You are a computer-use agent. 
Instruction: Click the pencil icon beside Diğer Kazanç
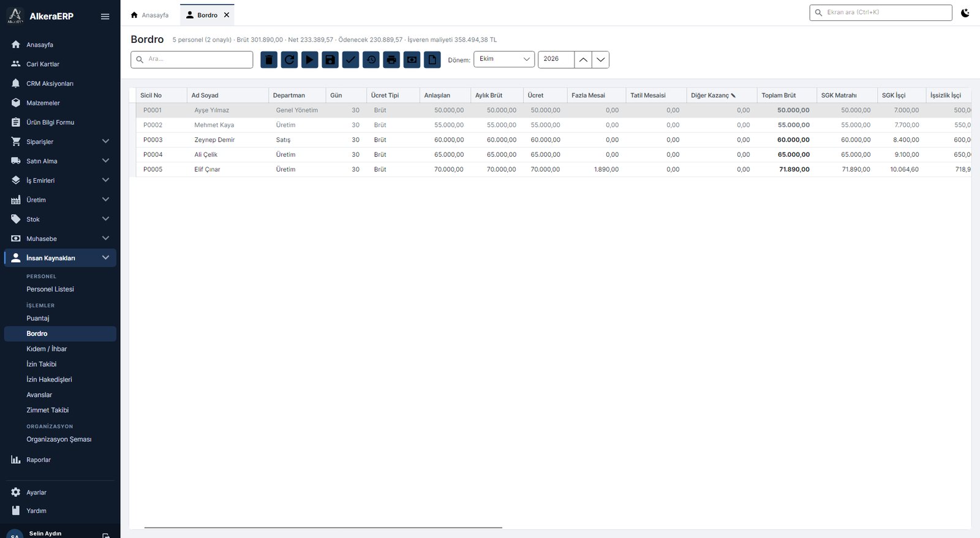(733, 96)
